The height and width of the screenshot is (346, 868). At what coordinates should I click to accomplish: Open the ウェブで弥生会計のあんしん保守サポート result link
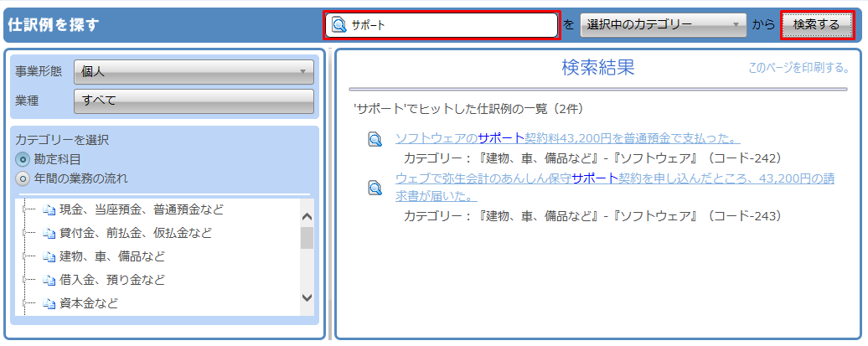(x=615, y=187)
